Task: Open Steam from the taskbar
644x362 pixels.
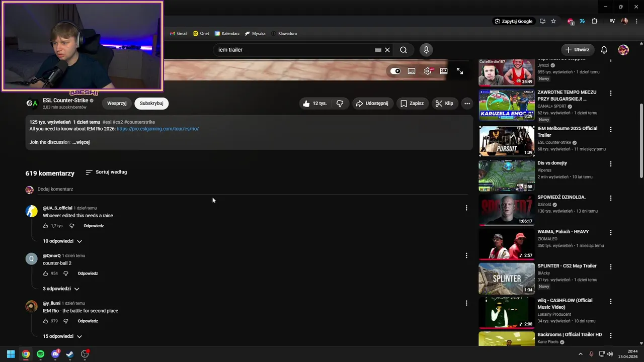Action: (x=70, y=354)
